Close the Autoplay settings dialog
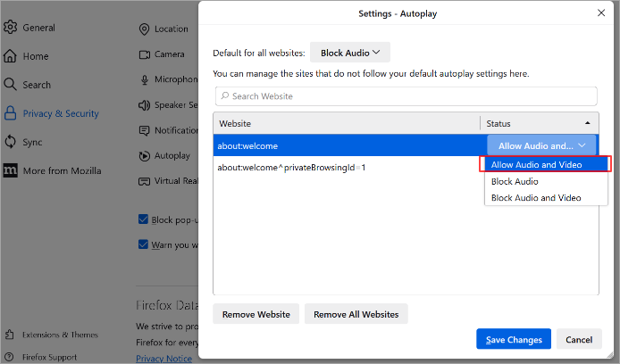This screenshot has height=364, width=620. 601,13
